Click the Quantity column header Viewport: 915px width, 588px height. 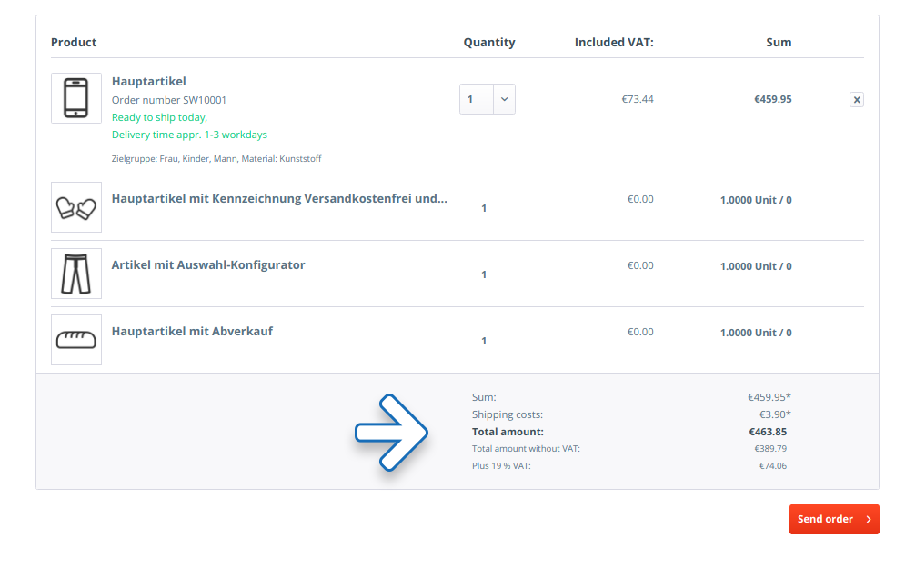click(489, 42)
